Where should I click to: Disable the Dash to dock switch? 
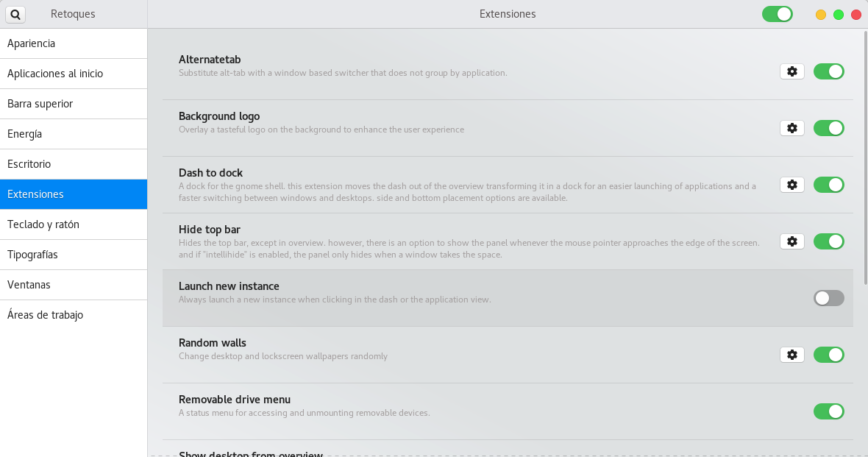(829, 185)
